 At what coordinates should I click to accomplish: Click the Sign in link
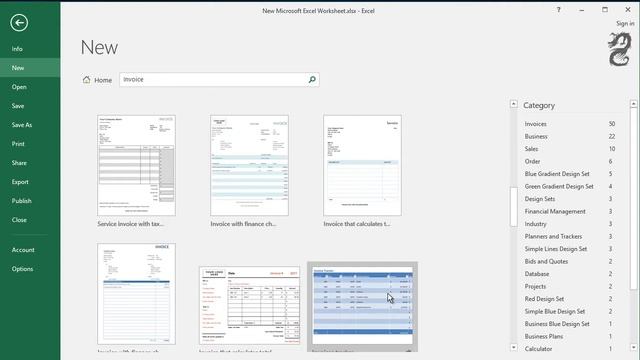tap(625, 24)
